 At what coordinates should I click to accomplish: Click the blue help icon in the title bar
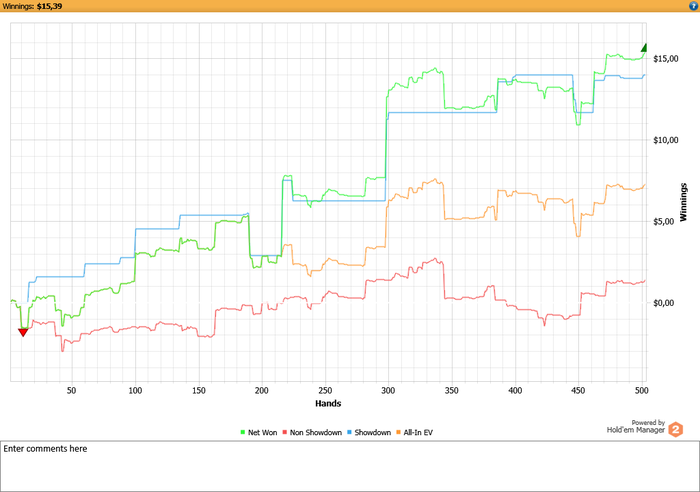point(693,6)
